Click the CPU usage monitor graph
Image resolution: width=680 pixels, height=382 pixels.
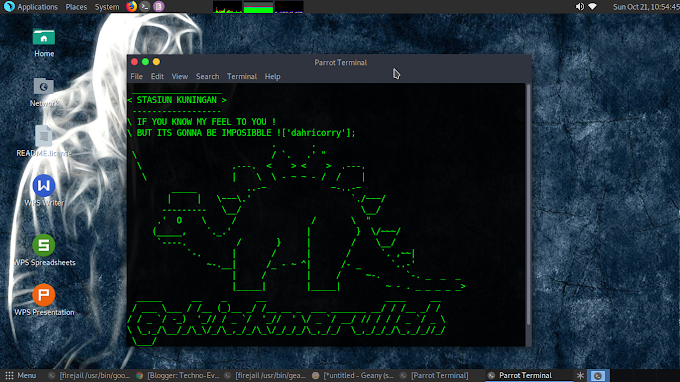(227, 7)
